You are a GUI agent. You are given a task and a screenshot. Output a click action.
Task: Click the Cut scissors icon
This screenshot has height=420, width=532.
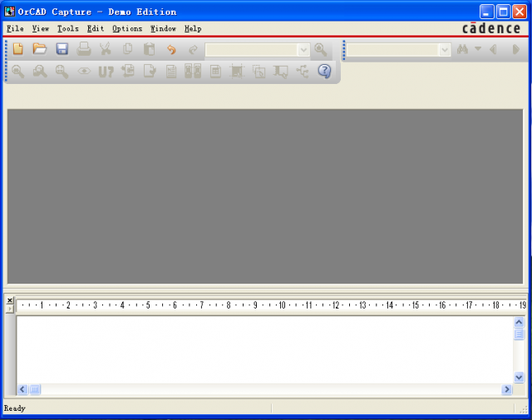click(106, 49)
